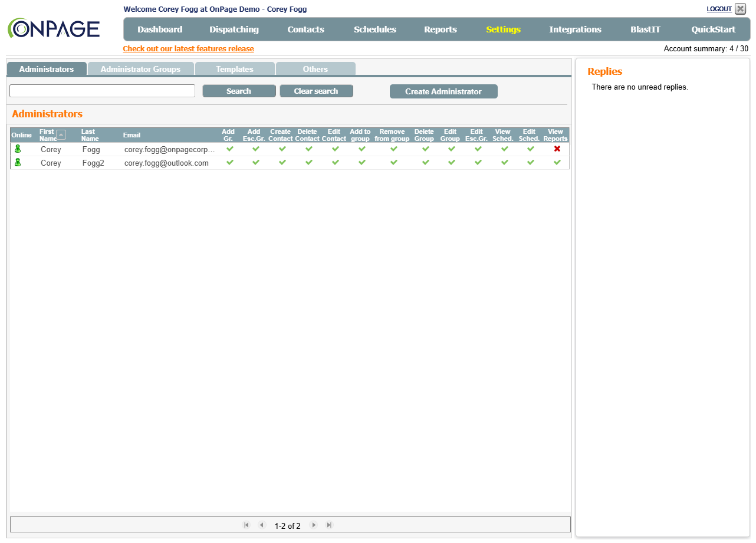The width and height of the screenshot is (756, 543).
Task: Click the First Name column sort arrow
Action: point(60,133)
